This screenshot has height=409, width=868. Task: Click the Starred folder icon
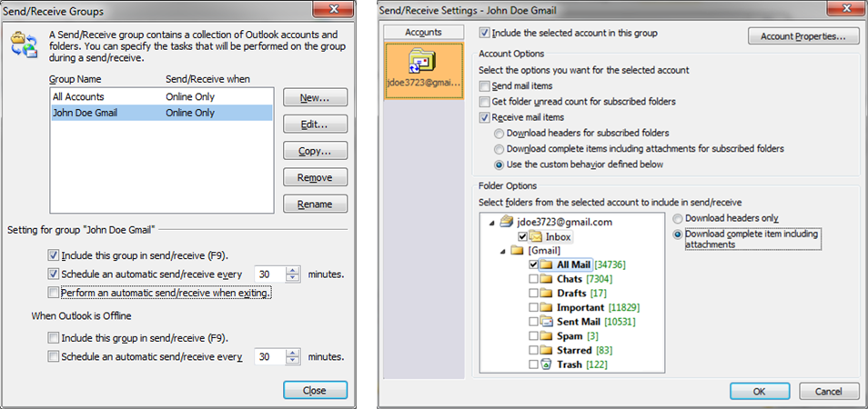click(x=547, y=350)
